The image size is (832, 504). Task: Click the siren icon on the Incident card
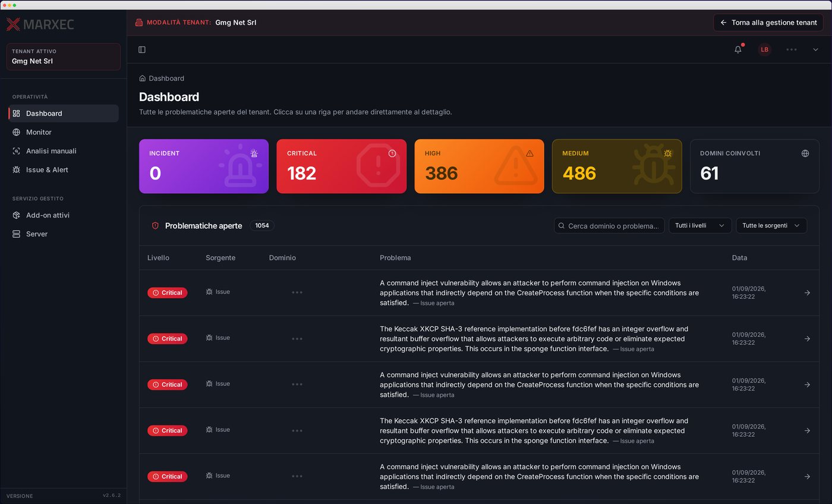click(x=254, y=153)
